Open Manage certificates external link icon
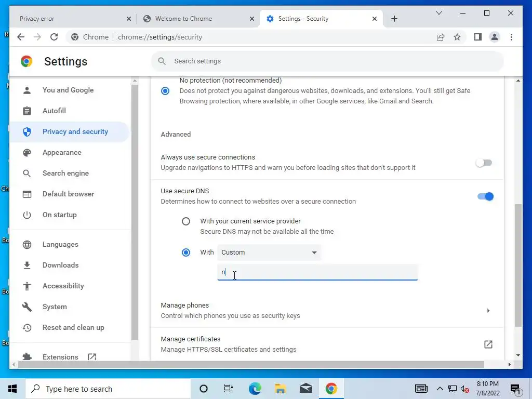The height and width of the screenshot is (399, 532). pyautogui.click(x=488, y=344)
